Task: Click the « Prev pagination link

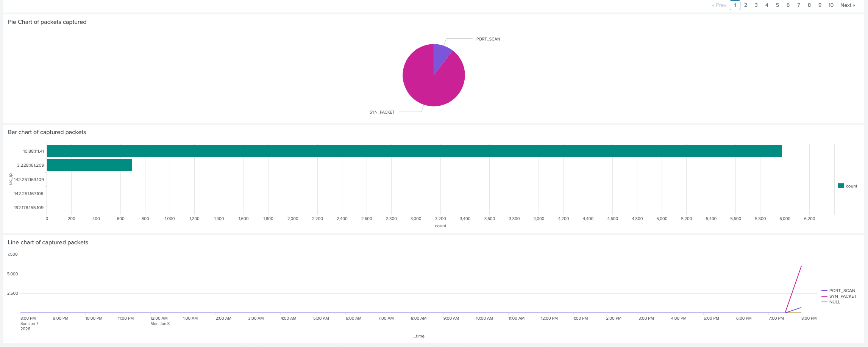Action: (719, 5)
